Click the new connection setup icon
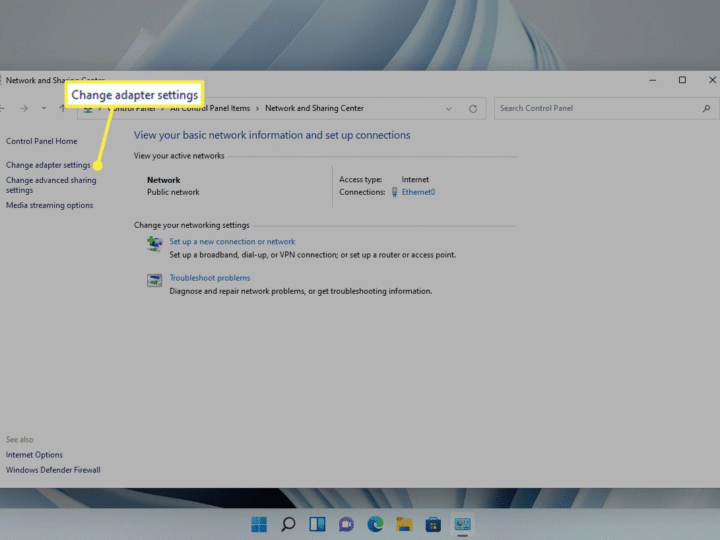This screenshot has width=720, height=540. (x=154, y=244)
